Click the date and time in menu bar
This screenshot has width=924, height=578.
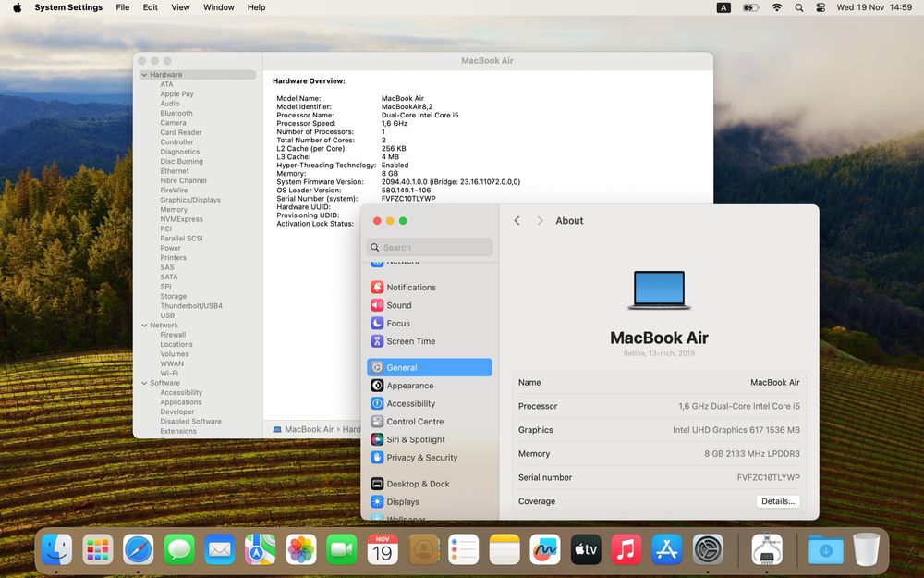874,7
